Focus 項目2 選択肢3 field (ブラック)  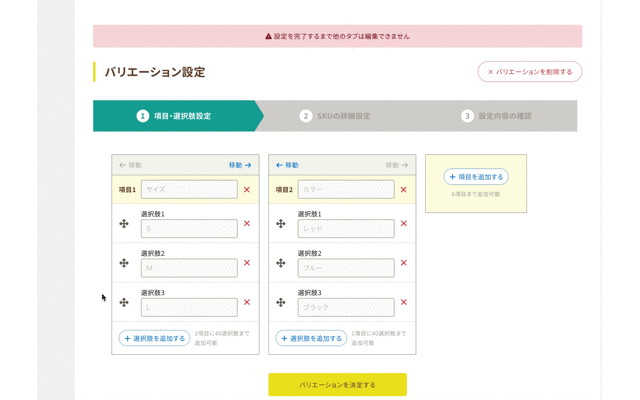346,307
